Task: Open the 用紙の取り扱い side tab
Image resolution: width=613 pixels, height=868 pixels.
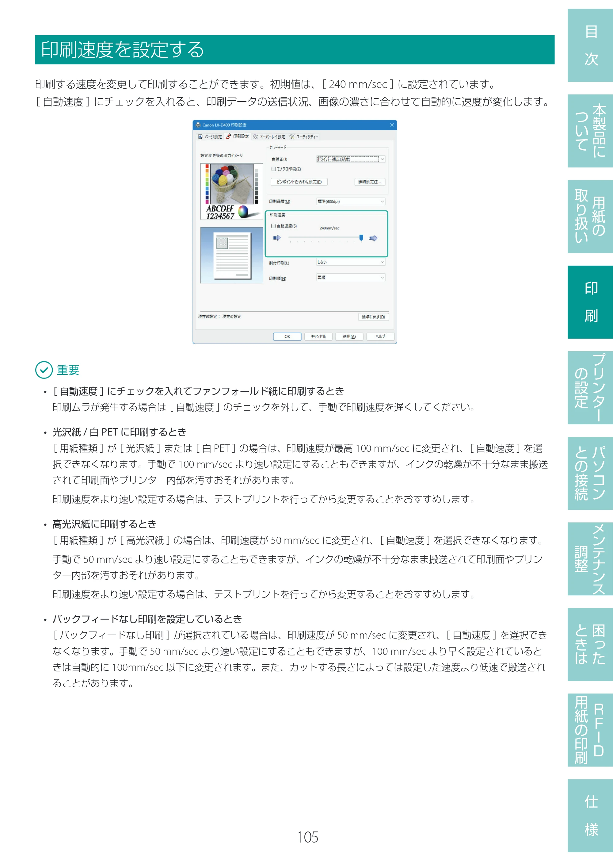Action: click(x=590, y=217)
